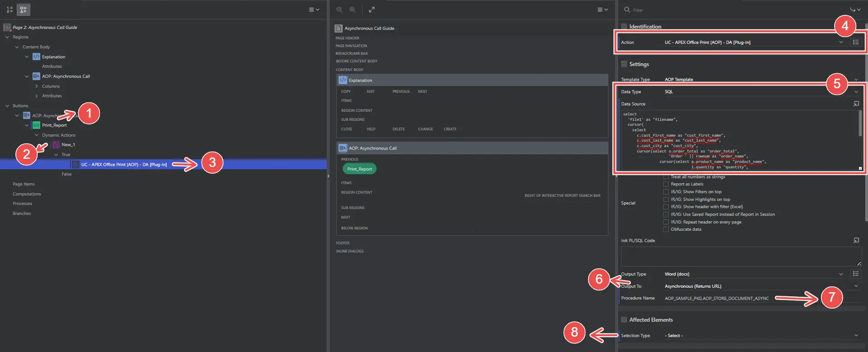Screen dimensions: 868x352
Task: Open the Action list-of-values picker icon
Action: (855, 42)
